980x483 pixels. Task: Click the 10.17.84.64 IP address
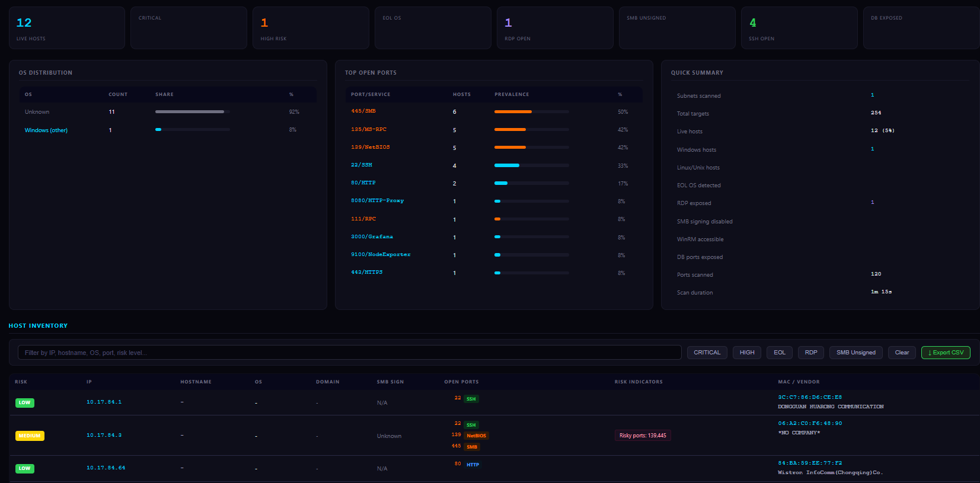[106, 468]
